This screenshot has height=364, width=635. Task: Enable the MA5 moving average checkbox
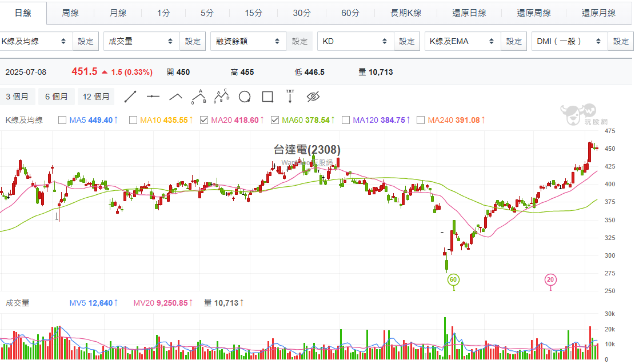coord(63,120)
